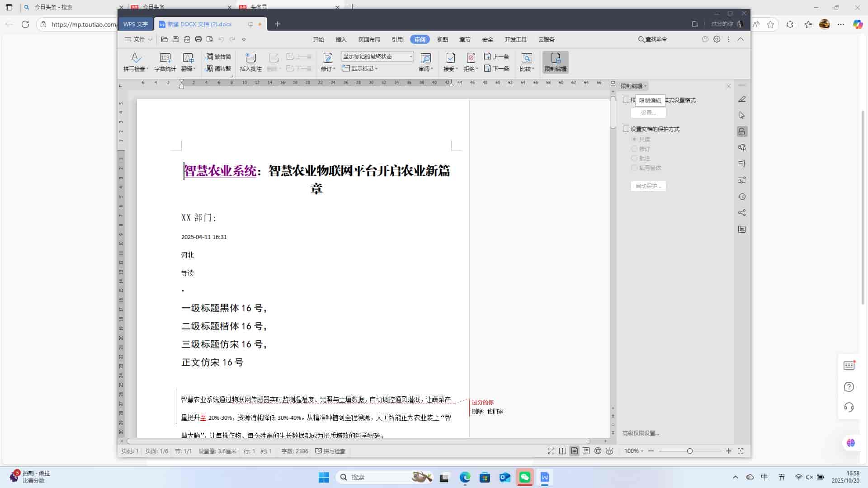Screen dimensions: 868x488
Task: Open the lock icon in right sidebar
Action: pos(742,131)
